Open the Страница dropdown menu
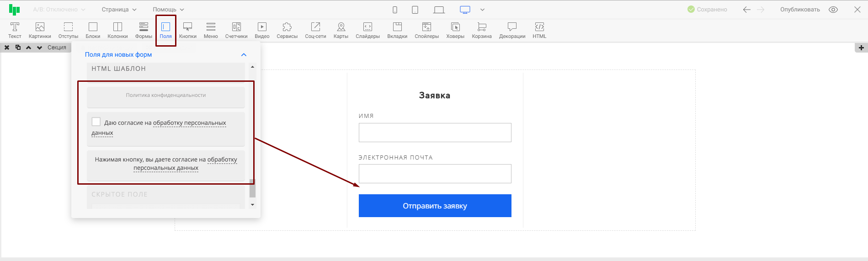 point(119,10)
